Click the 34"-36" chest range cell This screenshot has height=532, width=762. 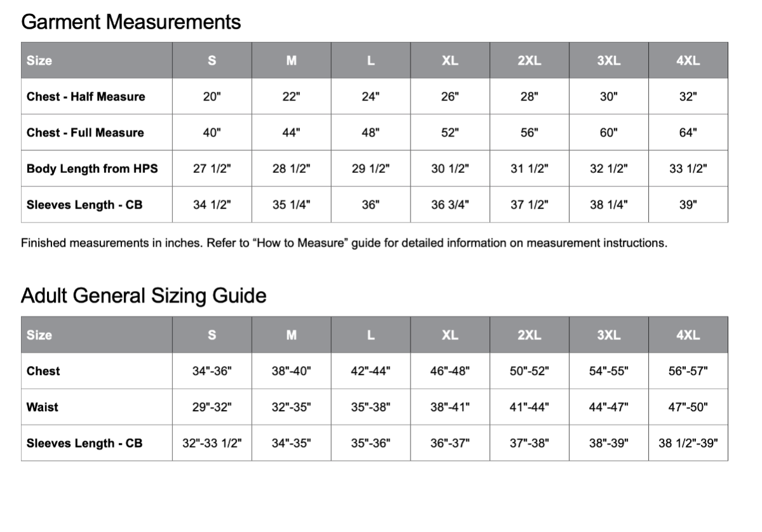(212, 371)
